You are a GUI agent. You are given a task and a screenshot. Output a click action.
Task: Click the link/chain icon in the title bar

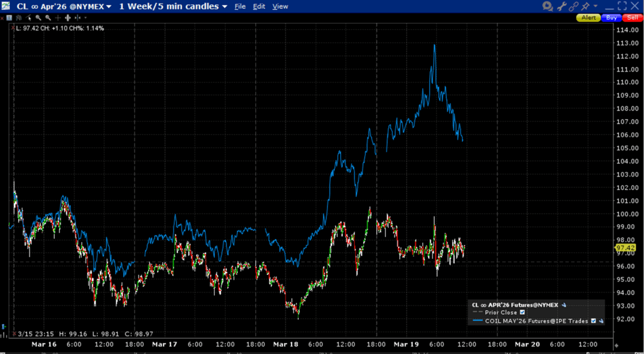point(575,6)
